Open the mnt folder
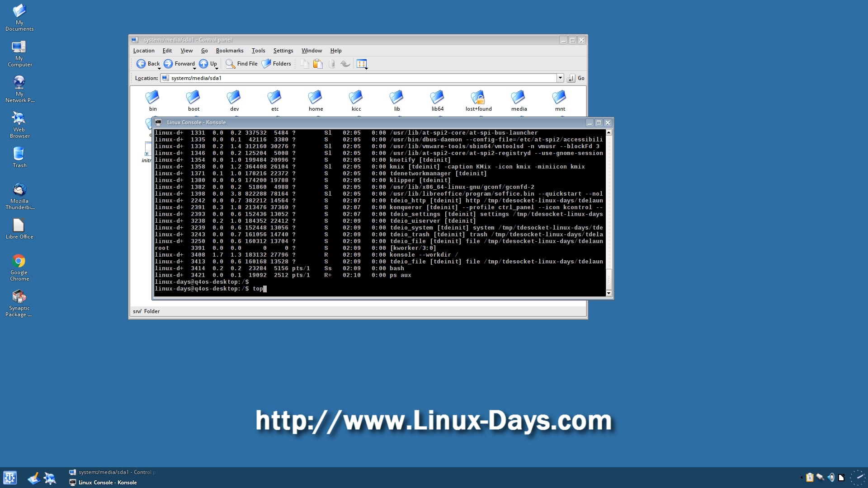 pyautogui.click(x=560, y=101)
